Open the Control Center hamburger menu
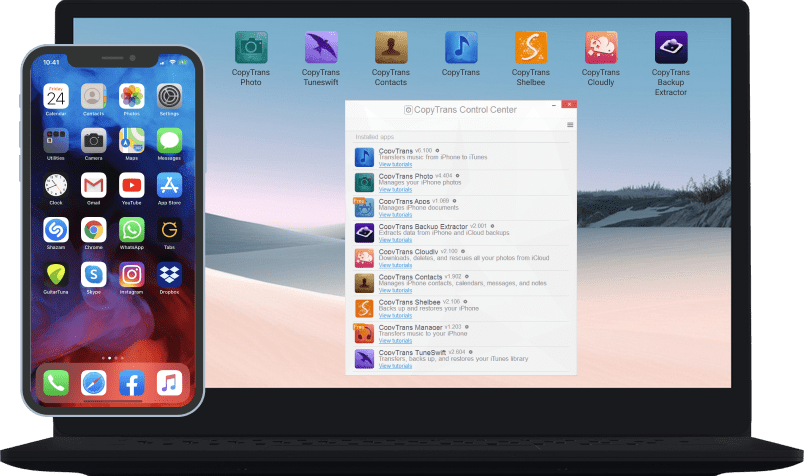The width and height of the screenshot is (804, 476). [x=570, y=125]
